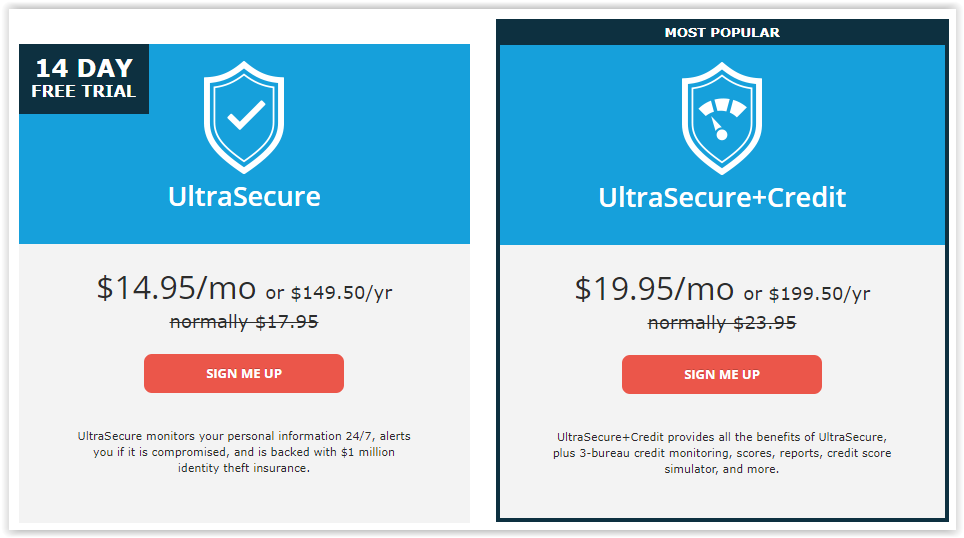Click the 14 Day Free Trial badge

(84, 79)
